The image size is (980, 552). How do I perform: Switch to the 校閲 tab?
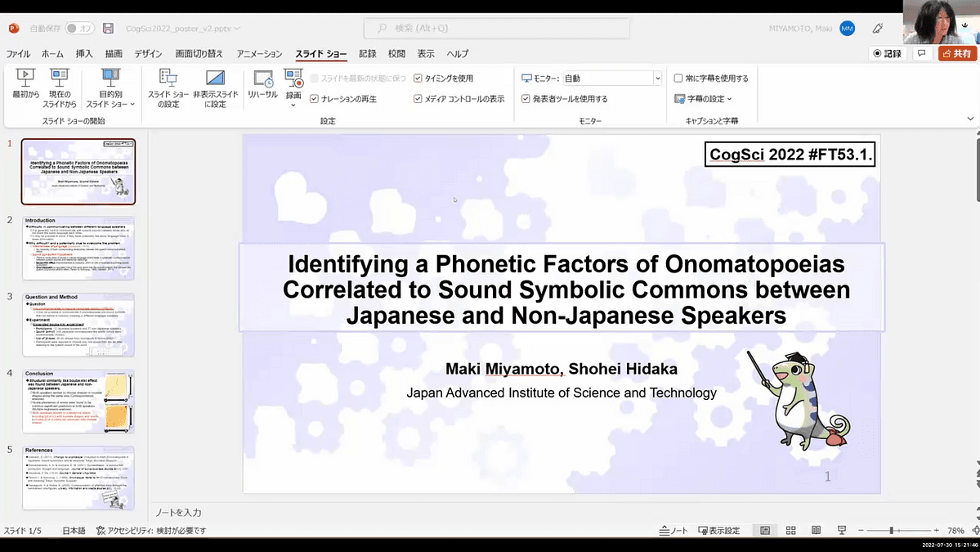397,54
